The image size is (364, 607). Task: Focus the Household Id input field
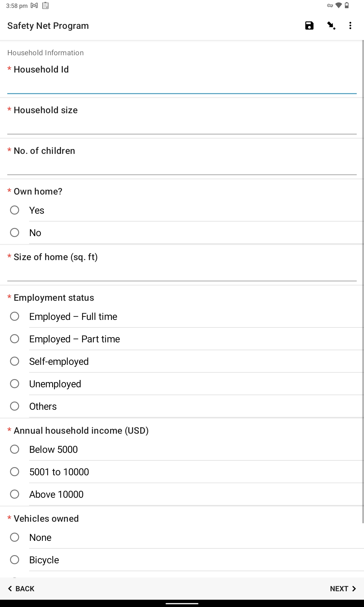[182, 86]
